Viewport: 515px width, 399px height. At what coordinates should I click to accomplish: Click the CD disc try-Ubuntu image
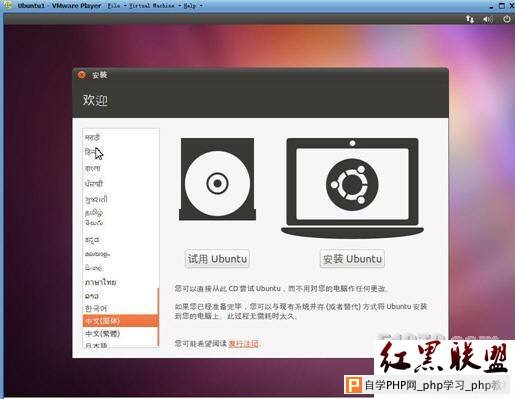(217, 179)
